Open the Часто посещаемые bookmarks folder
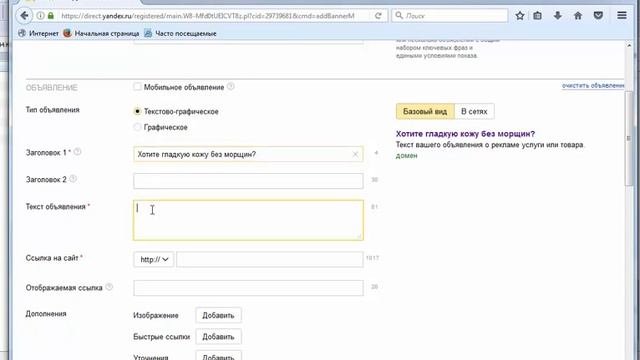The image size is (640, 360). 180,33
